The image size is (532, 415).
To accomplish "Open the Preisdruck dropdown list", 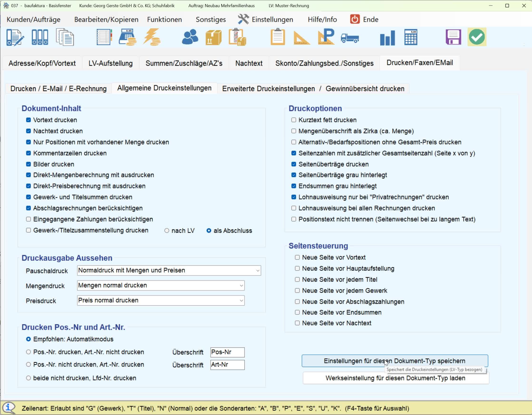I will [241, 301].
